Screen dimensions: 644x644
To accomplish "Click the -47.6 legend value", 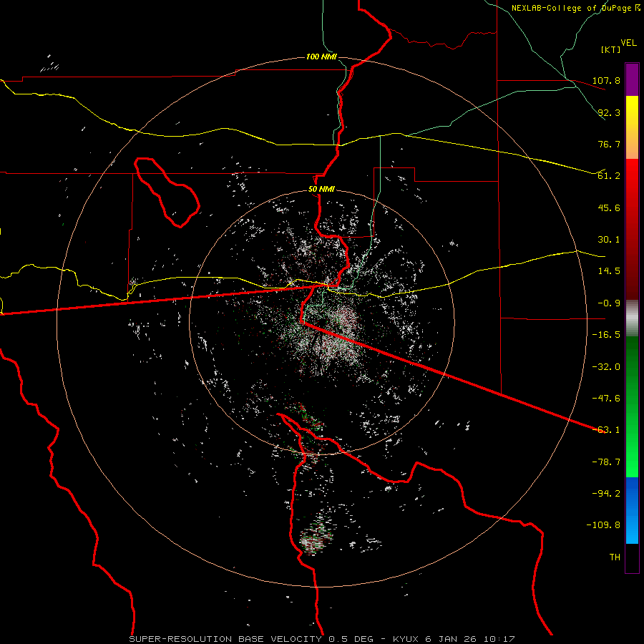I will [x=606, y=399].
